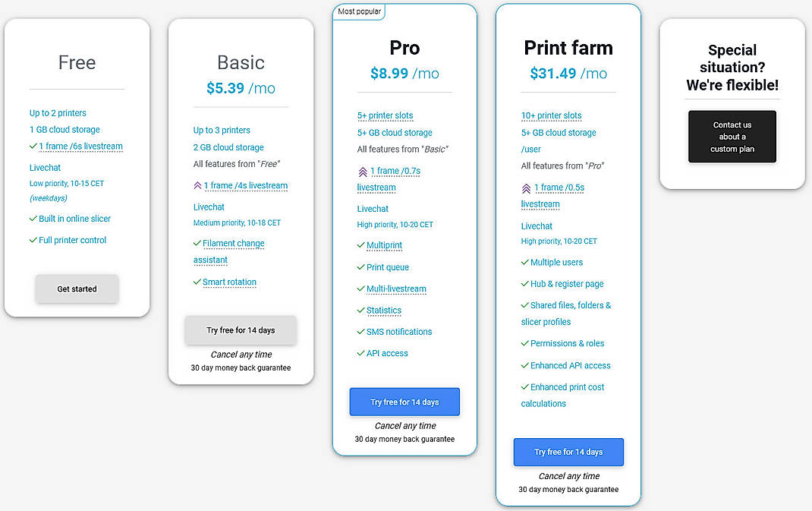The width and height of the screenshot is (812, 511).
Task: Click the checkmark icon next to API access
Action: click(359, 353)
